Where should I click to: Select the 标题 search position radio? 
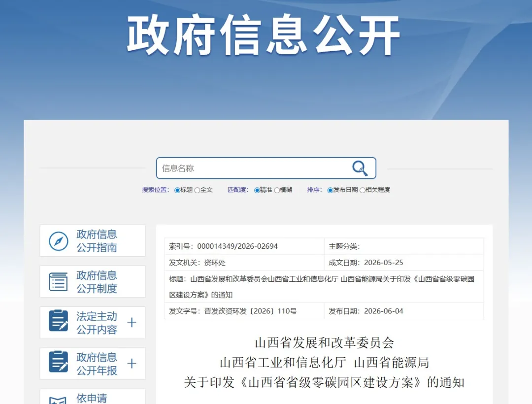pos(177,190)
